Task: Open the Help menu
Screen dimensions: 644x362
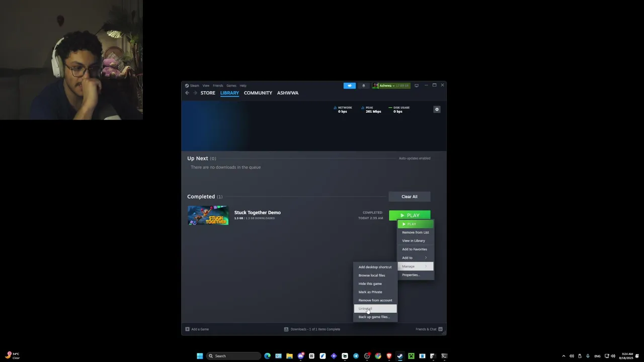Action: [x=243, y=85]
